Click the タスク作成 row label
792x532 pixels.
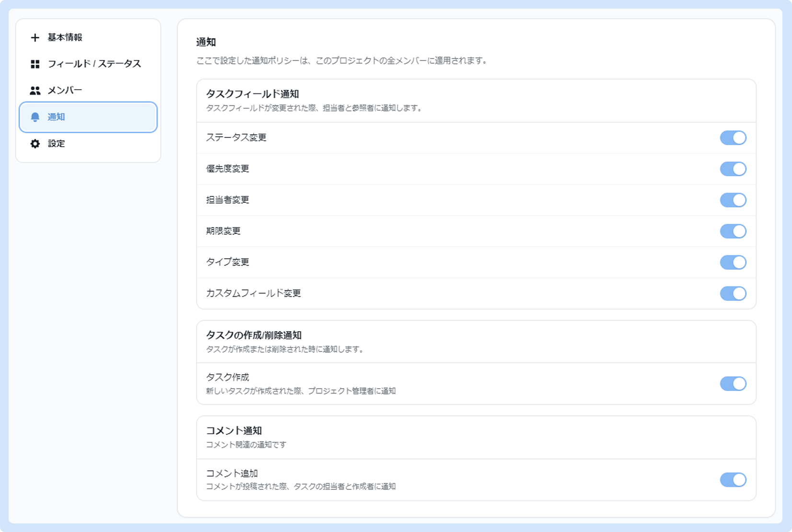[228, 378]
